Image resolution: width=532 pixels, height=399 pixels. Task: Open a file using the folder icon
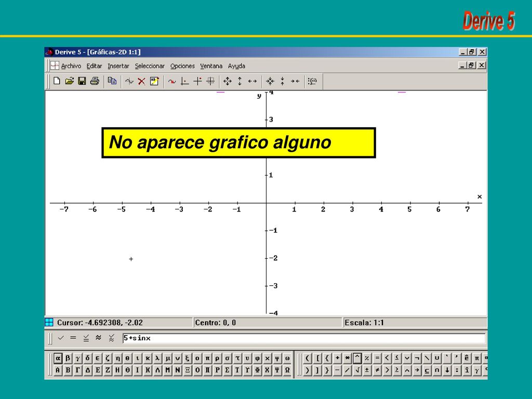[69, 81]
